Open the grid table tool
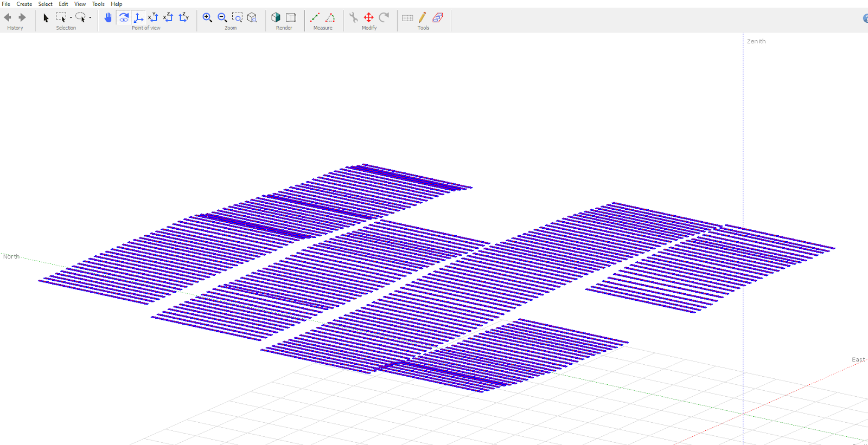868x445 pixels. click(x=407, y=18)
